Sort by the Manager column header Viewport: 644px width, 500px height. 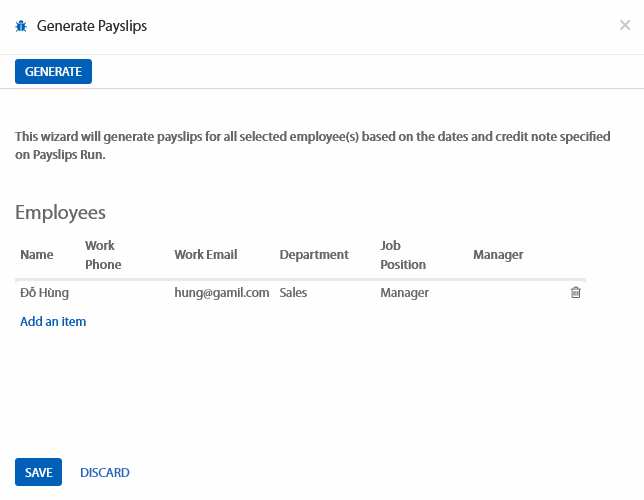tap(498, 255)
